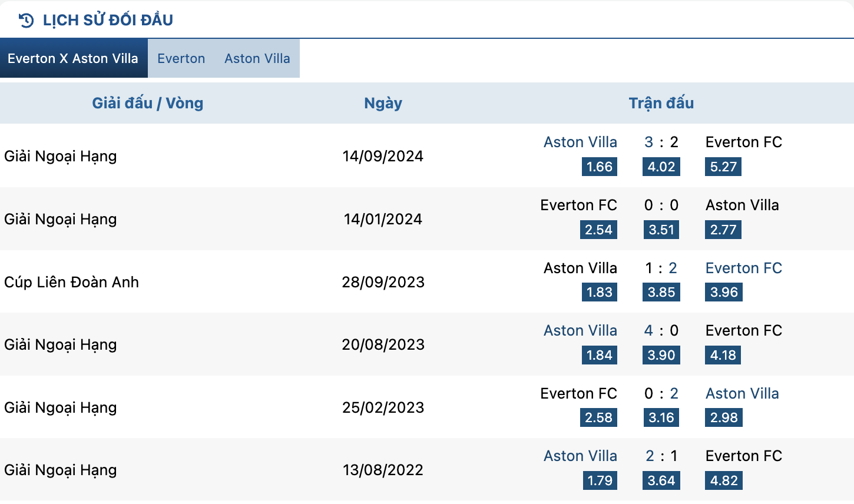Open Aston Villa in the 14/09/2024 match
Viewport: 854px width, 504px height.
pyautogui.click(x=581, y=142)
